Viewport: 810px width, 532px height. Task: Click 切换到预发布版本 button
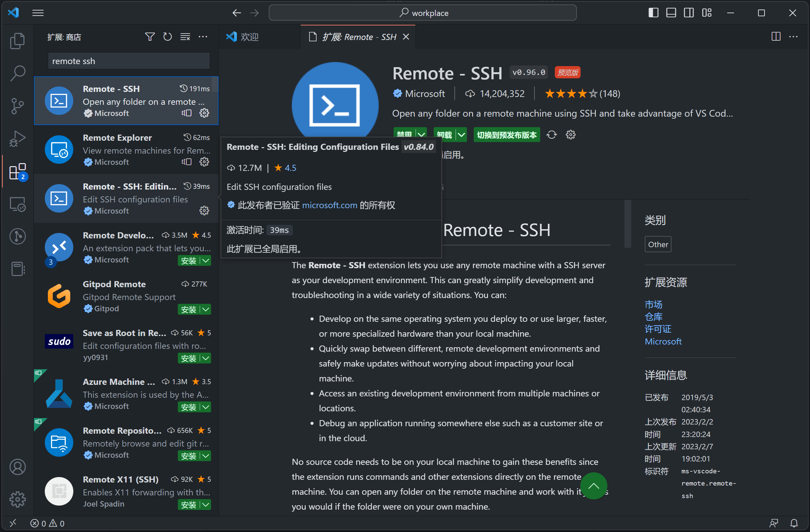506,135
